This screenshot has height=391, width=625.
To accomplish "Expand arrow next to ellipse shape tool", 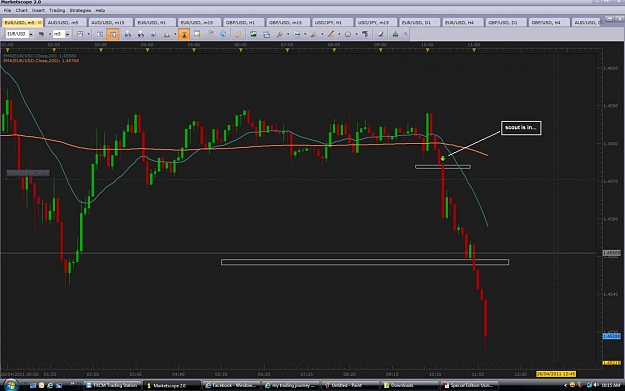I will (356, 34).
